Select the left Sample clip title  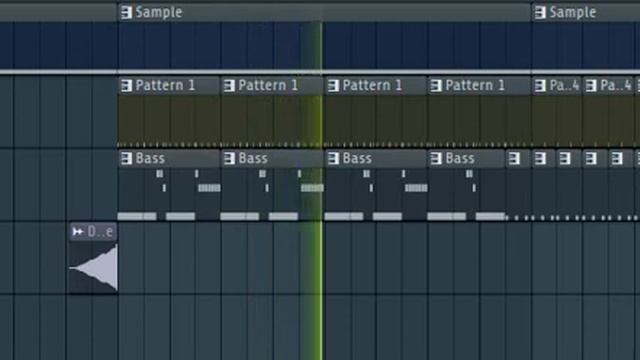coord(159,13)
